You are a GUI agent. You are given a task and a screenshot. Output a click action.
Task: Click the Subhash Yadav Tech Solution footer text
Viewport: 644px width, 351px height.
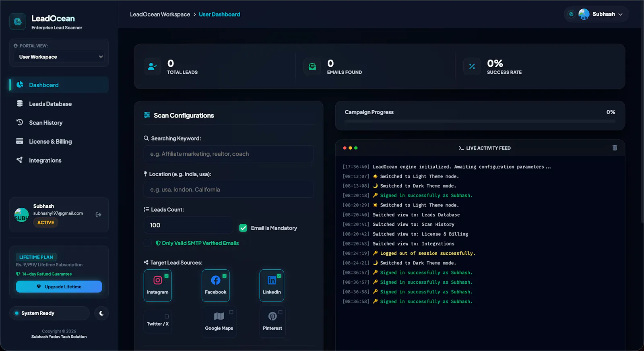tap(59, 337)
